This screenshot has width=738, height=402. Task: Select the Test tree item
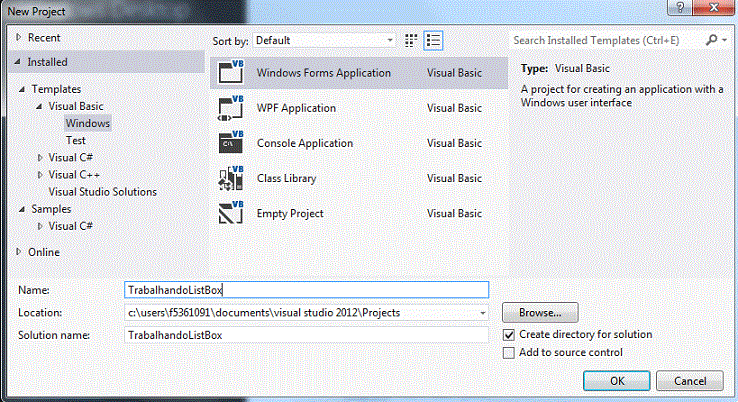76,140
